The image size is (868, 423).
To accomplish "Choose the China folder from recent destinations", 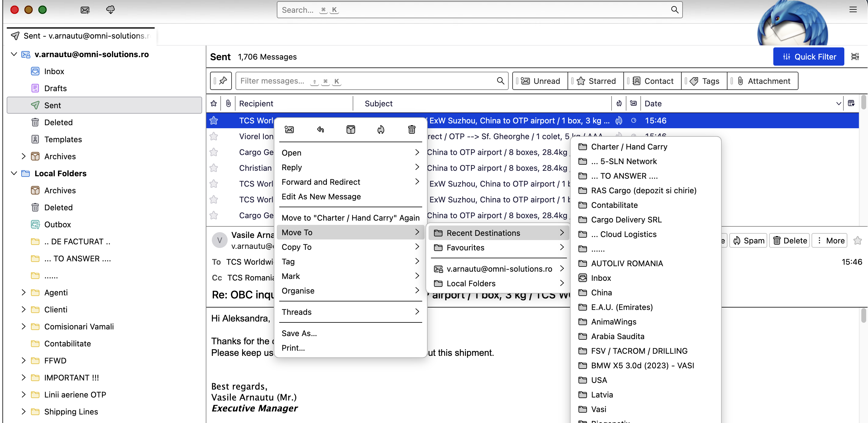I will pyautogui.click(x=601, y=292).
